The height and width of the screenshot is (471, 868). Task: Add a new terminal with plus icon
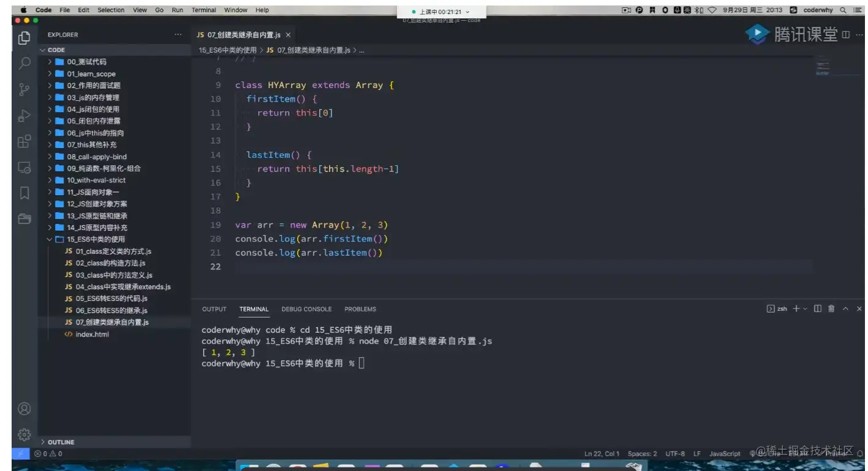(x=796, y=309)
